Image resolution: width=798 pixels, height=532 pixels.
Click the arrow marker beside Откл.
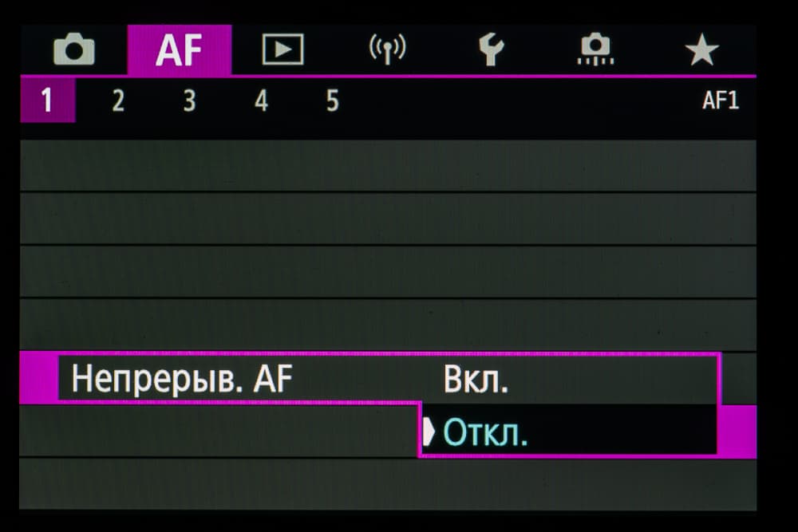(x=429, y=432)
